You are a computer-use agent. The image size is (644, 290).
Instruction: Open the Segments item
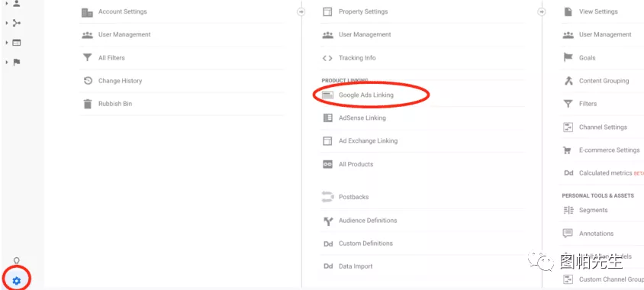tap(593, 211)
